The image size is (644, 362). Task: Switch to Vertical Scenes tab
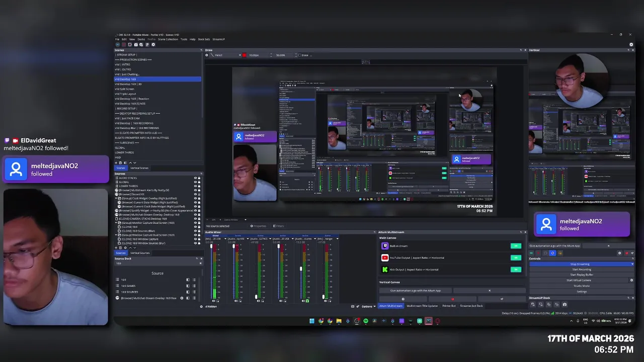tap(139, 168)
